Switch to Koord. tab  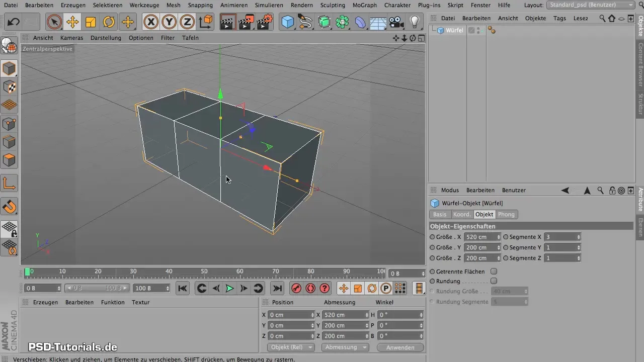click(x=462, y=214)
